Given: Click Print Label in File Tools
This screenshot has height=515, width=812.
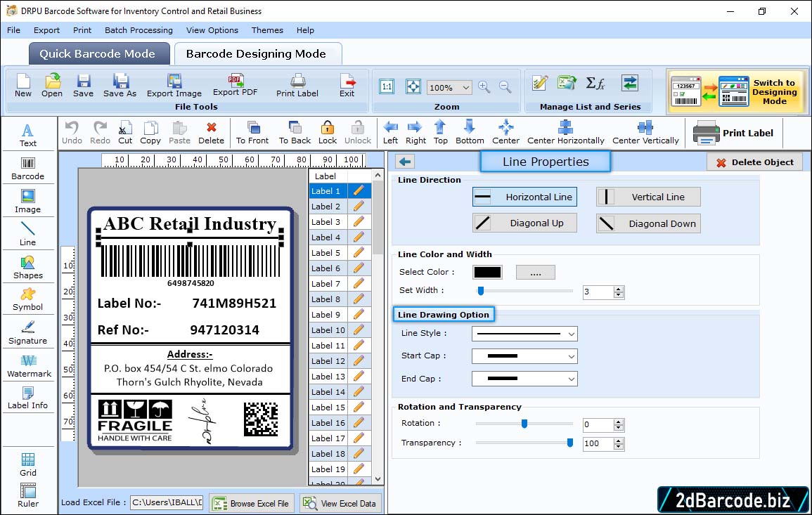Looking at the screenshot, I should [x=297, y=86].
